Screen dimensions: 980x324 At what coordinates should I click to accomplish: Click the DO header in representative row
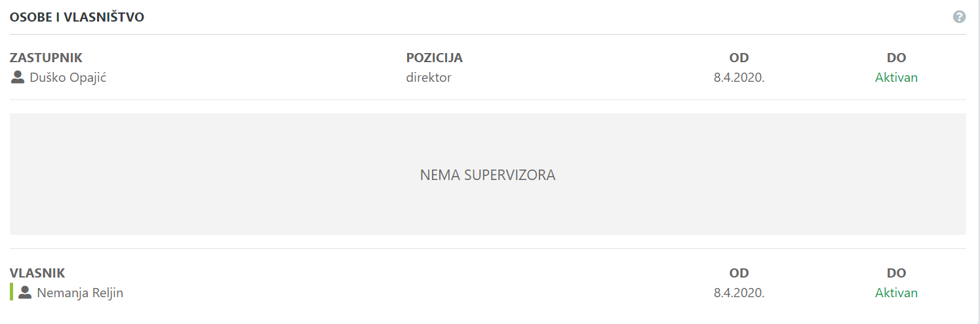click(x=896, y=58)
